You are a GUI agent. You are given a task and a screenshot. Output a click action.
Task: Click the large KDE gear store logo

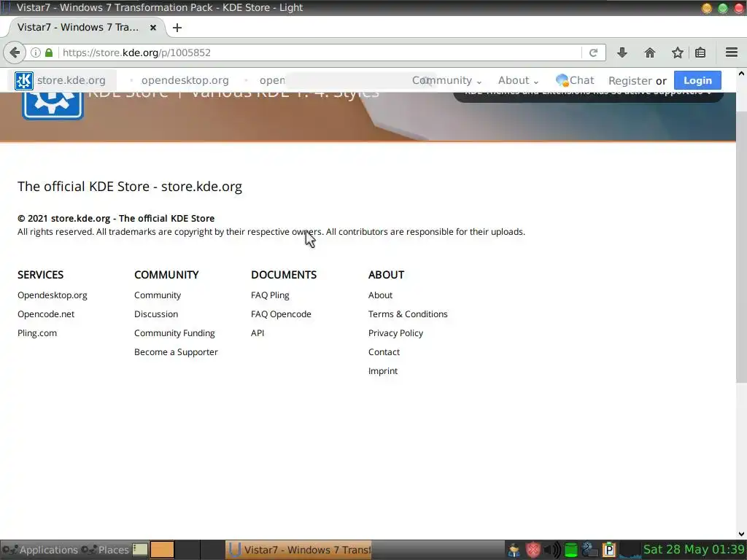coord(53,105)
